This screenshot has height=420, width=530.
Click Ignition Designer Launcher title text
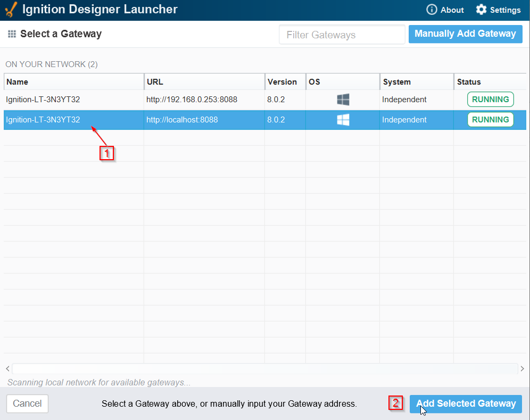click(100, 10)
